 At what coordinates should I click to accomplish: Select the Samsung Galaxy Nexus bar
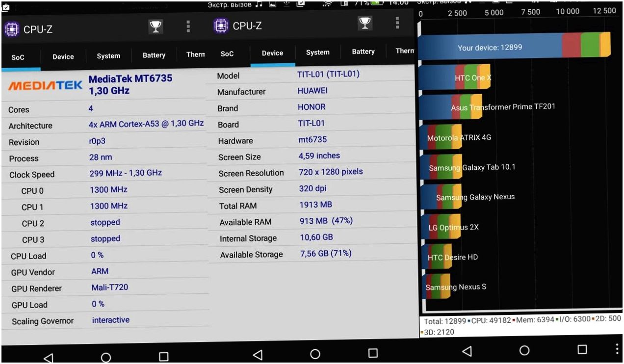pos(442,197)
